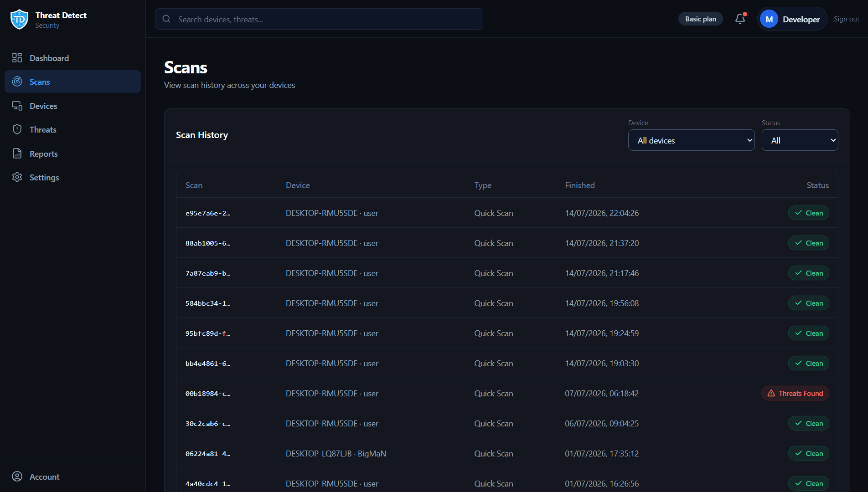
Task: Click the Threats Found warning triangle icon
Action: (771, 393)
